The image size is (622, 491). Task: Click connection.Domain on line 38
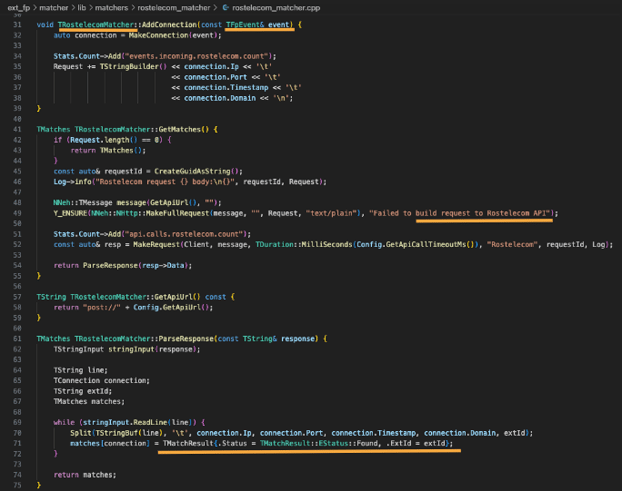[220, 98]
